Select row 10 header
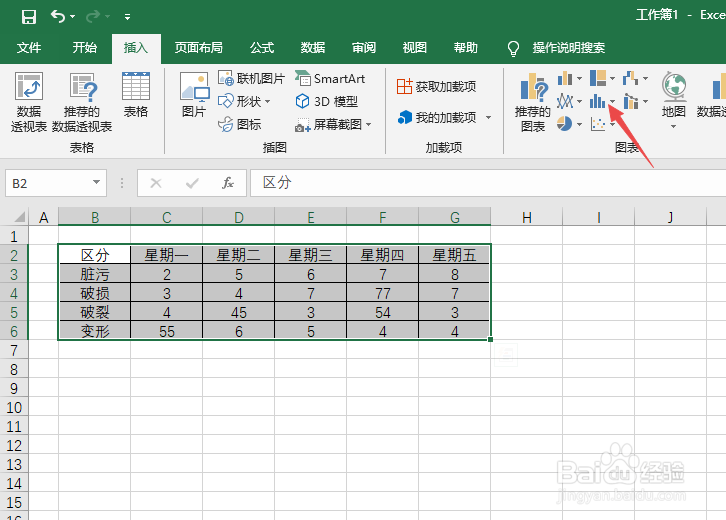This screenshot has height=520, width=726. (14, 407)
